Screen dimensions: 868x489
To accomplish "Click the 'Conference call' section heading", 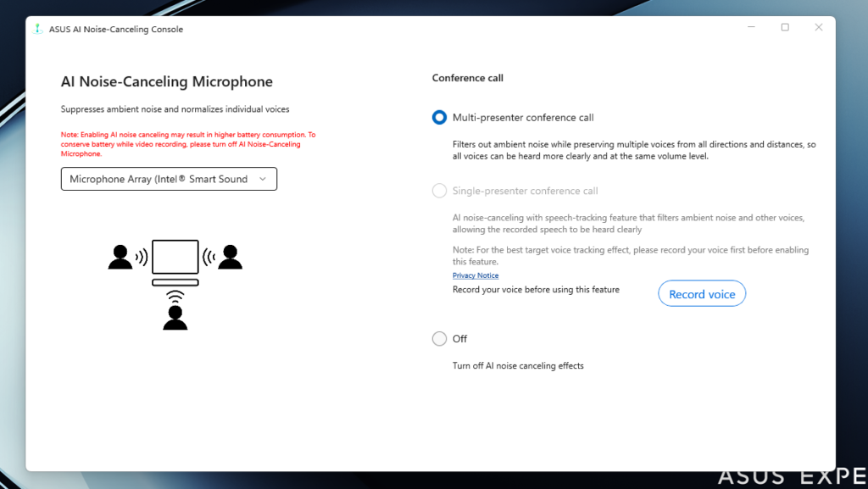I will point(467,78).
